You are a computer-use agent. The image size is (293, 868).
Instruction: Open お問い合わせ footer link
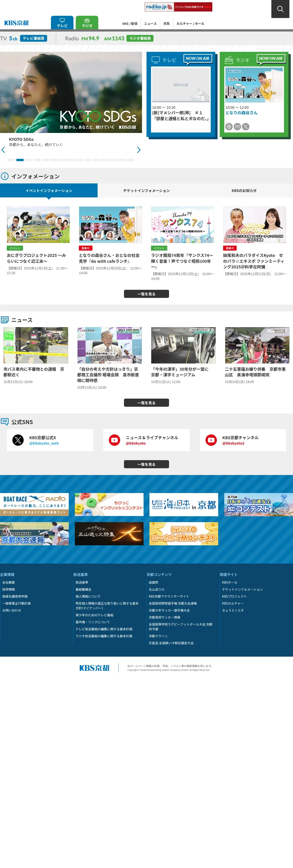(x=12, y=611)
